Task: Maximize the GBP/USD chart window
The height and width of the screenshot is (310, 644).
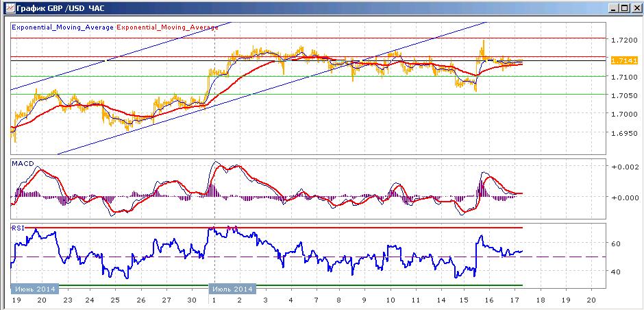Action: pyautogui.click(x=624, y=8)
